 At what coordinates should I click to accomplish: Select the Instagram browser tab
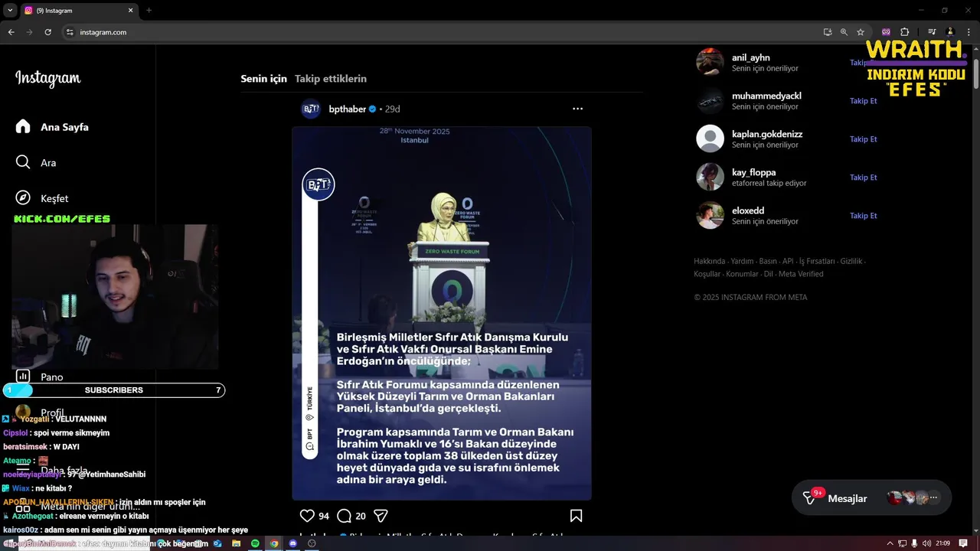(78, 11)
